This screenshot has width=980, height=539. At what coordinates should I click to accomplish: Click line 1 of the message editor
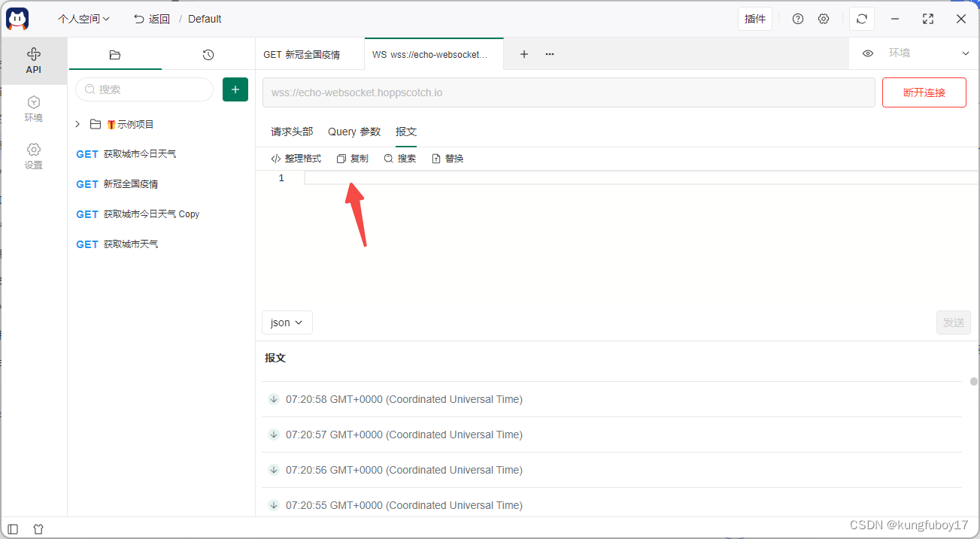[641, 178]
